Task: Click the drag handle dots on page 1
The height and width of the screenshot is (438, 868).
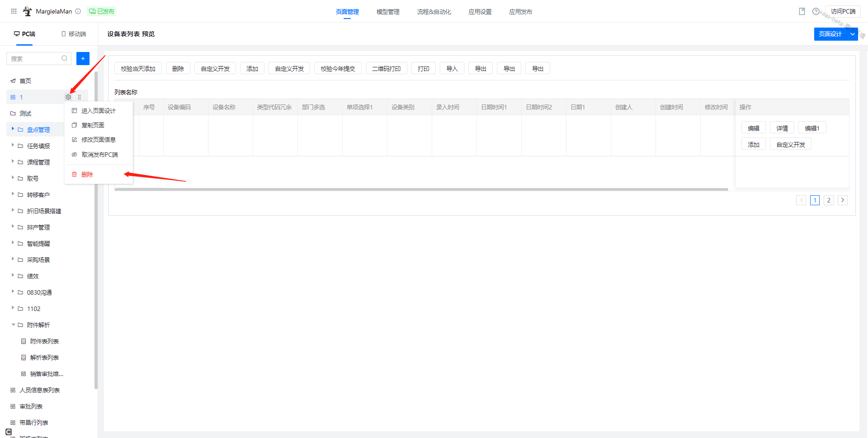Action: click(80, 97)
